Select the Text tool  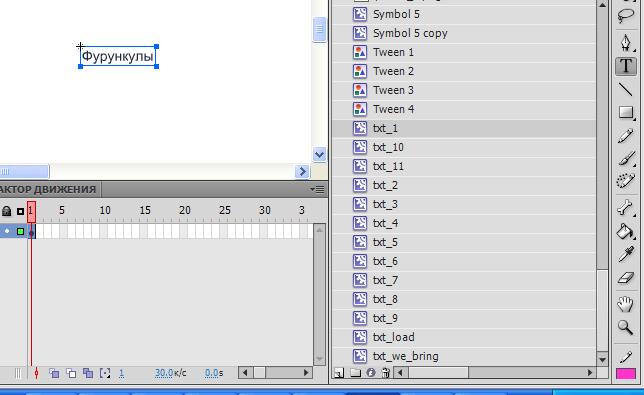[626, 66]
